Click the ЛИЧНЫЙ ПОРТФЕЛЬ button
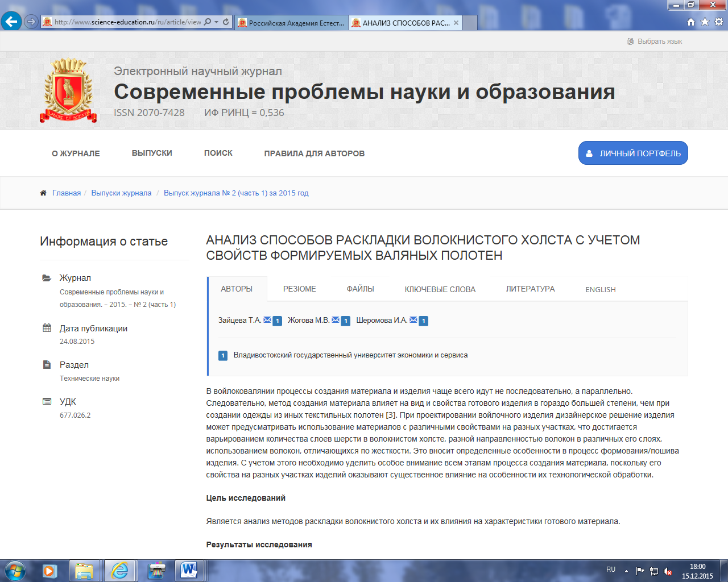This screenshot has width=728, height=582. [633, 153]
